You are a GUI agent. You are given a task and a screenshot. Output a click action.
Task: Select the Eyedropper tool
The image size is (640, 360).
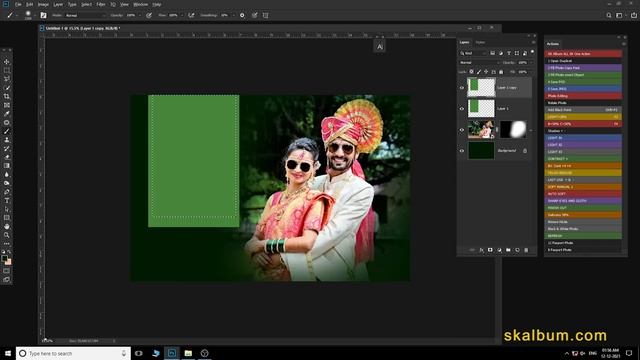(7, 113)
